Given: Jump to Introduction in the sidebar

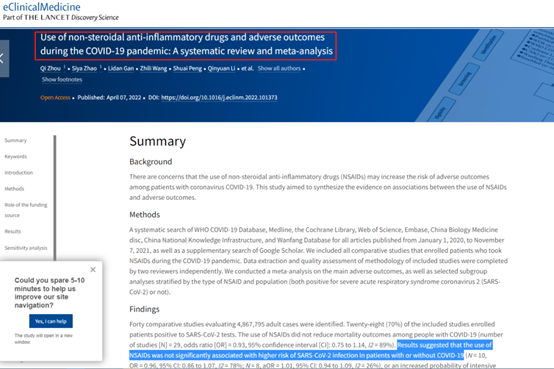Looking at the screenshot, I should (x=19, y=172).
